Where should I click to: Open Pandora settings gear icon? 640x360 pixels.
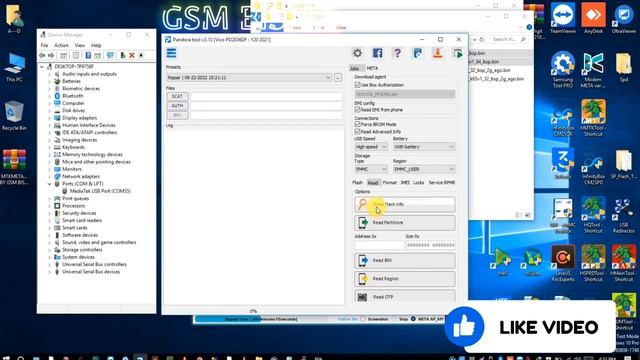click(358, 53)
